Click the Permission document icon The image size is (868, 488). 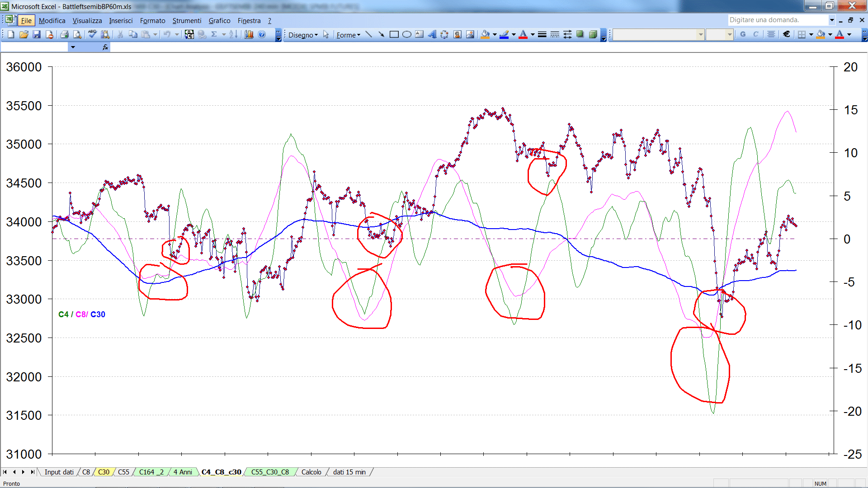tap(49, 34)
